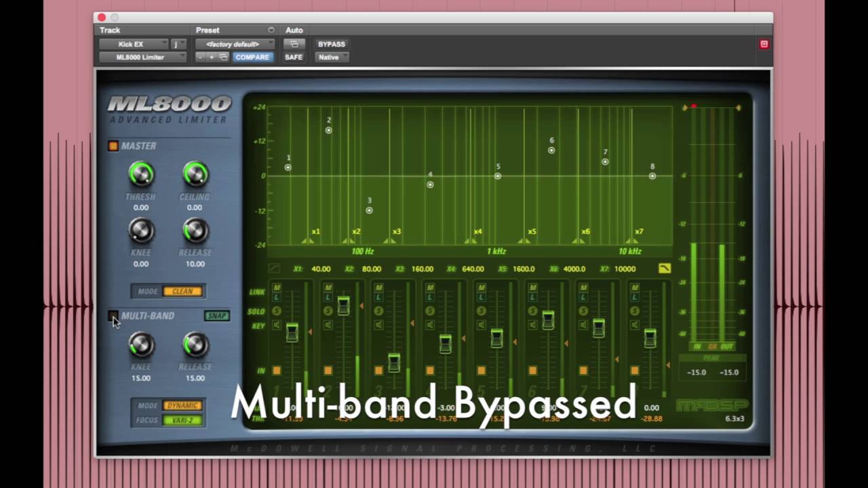Click the plus next preset button
868x488 pixels.
(211, 57)
